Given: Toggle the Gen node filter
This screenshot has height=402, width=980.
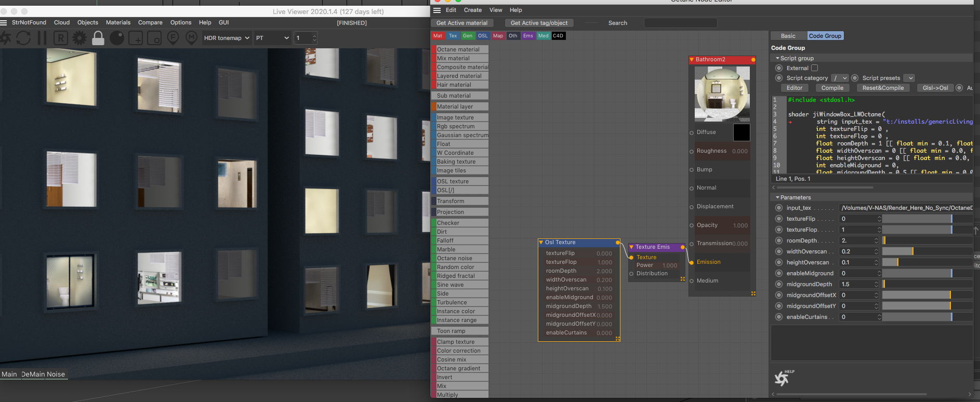Looking at the screenshot, I should click(x=468, y=36).
